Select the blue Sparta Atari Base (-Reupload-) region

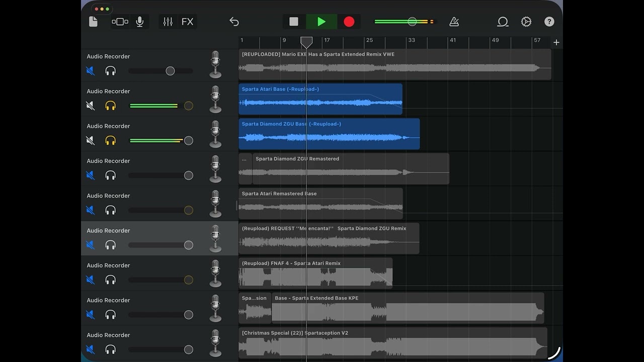tap(320, 99)
